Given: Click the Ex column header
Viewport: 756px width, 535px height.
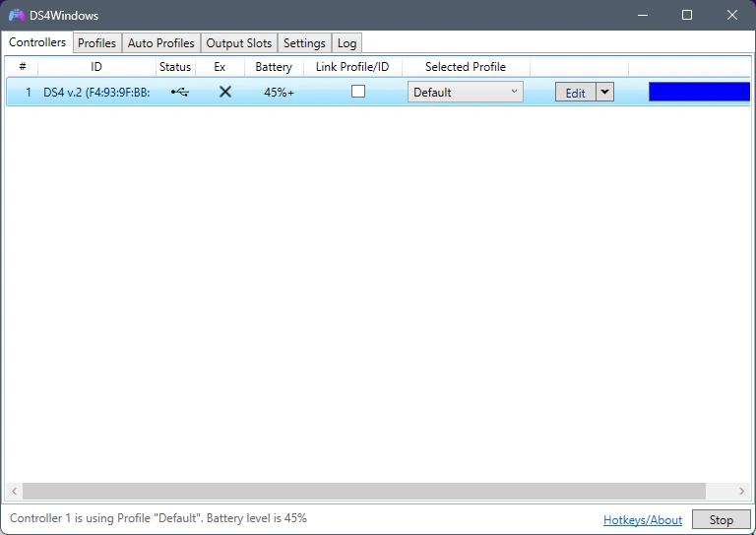Looking at the screenshot, I should (x=220, y=67).
